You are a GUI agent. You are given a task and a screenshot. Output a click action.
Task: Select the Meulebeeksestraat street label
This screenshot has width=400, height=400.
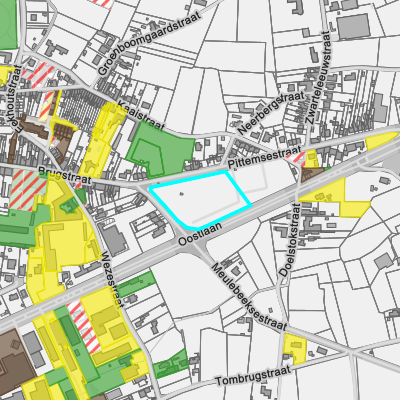(249, 297)
